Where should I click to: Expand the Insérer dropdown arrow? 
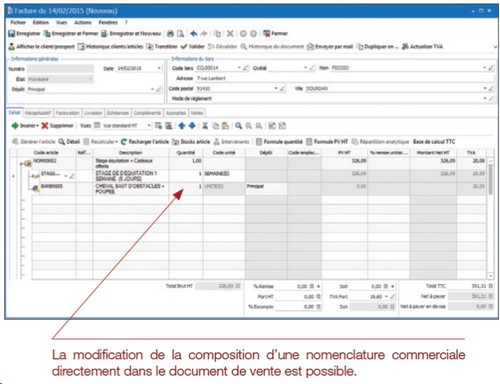pos(38,126)
